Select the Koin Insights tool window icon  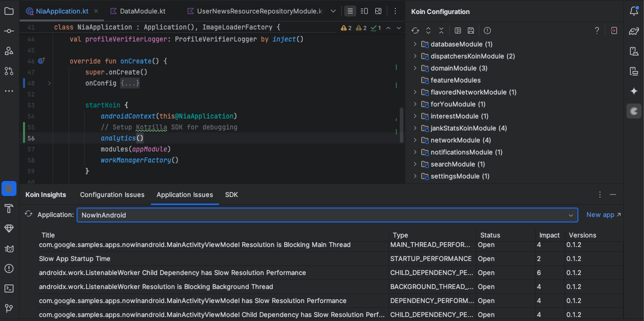9,188
